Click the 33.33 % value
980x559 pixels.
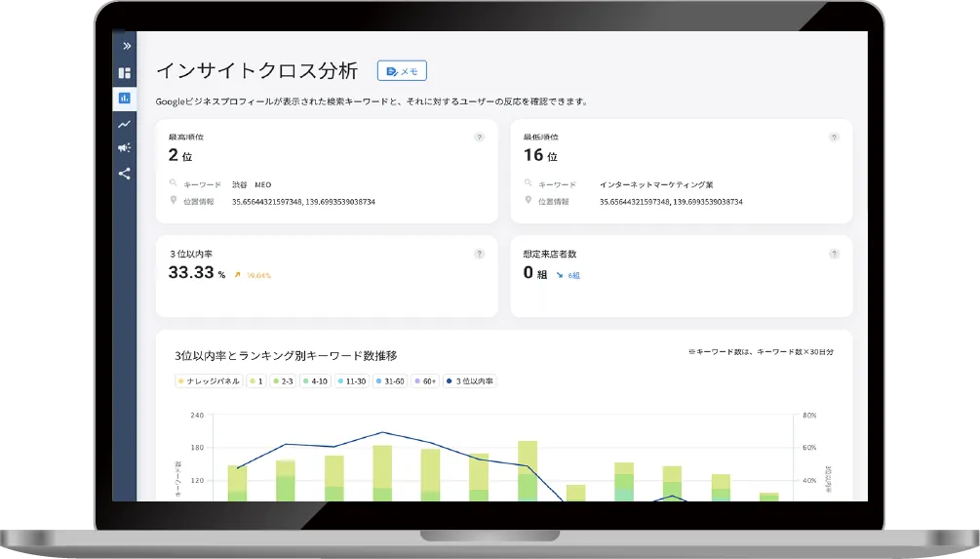tap(197, 272)
